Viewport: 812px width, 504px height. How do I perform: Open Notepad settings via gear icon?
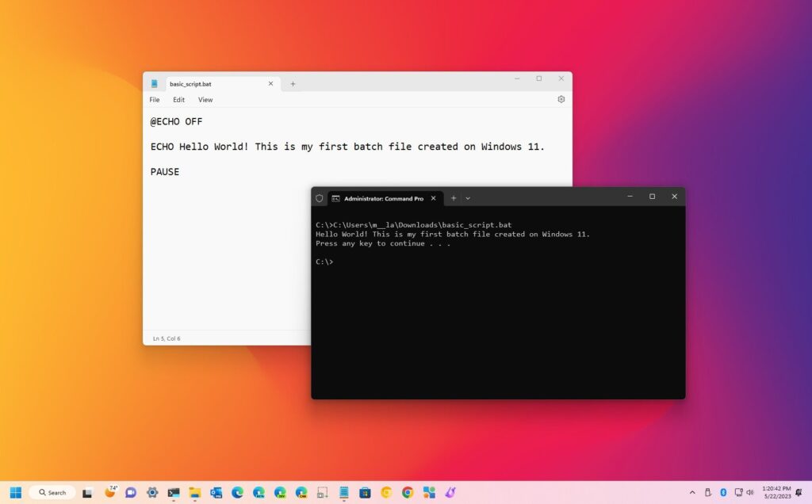pos(561,99)
